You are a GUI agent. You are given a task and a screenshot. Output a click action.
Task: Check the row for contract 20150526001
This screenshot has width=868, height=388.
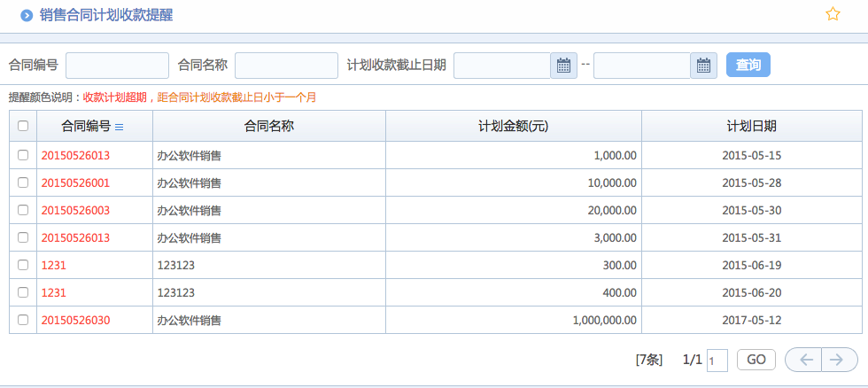click(x=23, y=182)
